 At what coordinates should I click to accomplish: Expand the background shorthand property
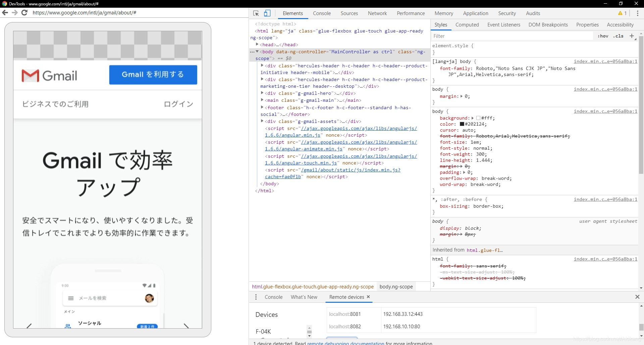[x=473, y=118]
